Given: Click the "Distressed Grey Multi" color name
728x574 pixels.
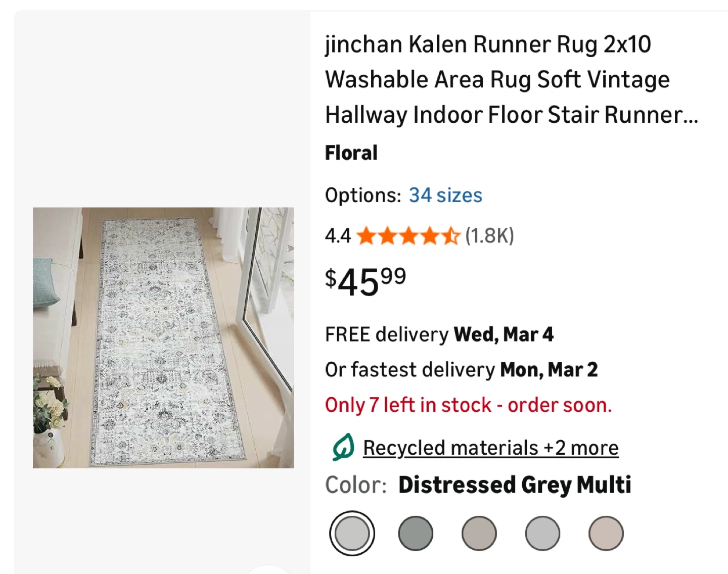Looking at the screenshot, I should coord(515,485).
